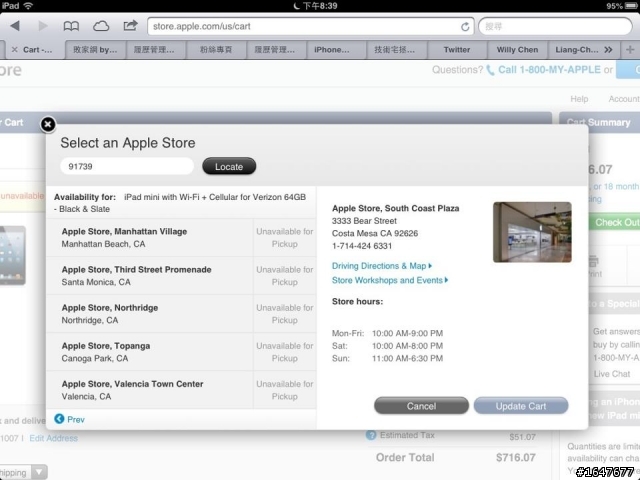
Task: Go to Prev stores arrow icon
Action: (59, 419)
